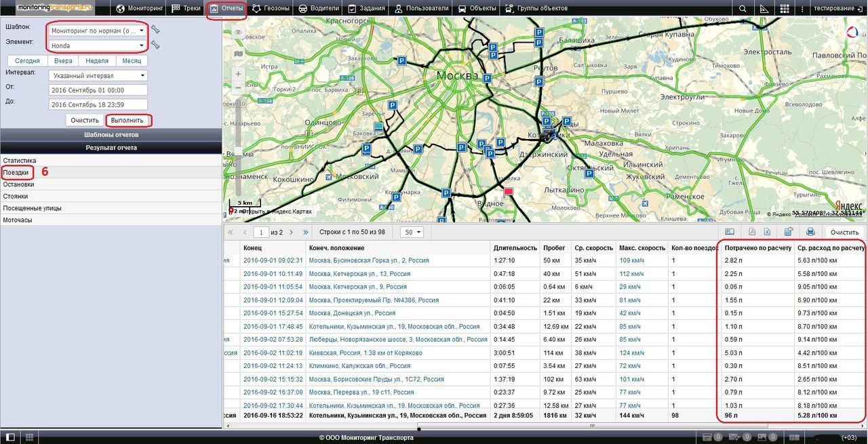This screenshot has height=444, width=868.
Task: Open the Геозоны menu tab
Action: point(271,9)
